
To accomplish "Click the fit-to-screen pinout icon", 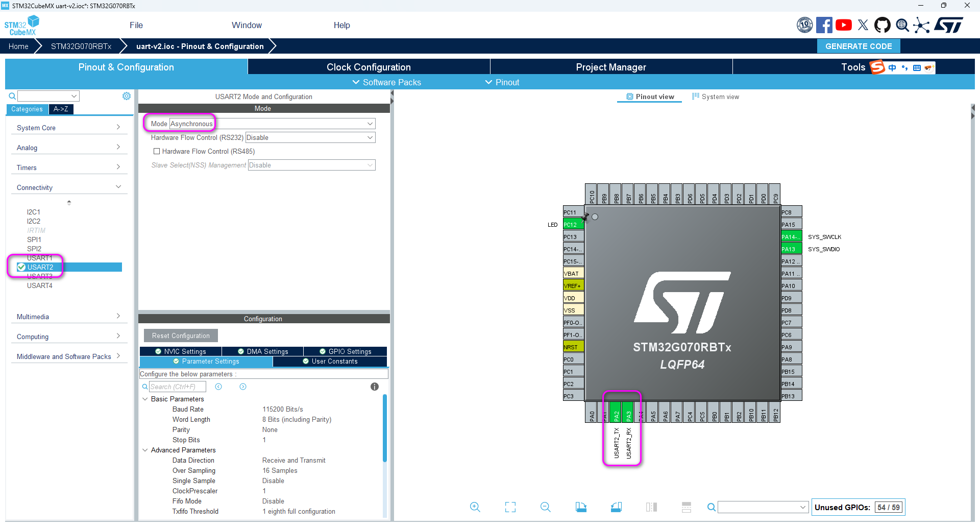I will [x=510, y=507].
